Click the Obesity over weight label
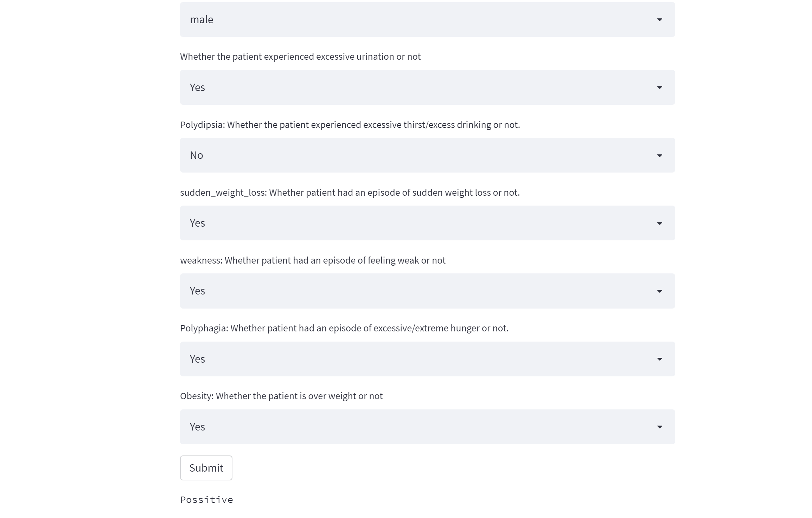Image resolution: width=812 pixels, height=518 pixels. pyautogui.click(x=281, y=396)
